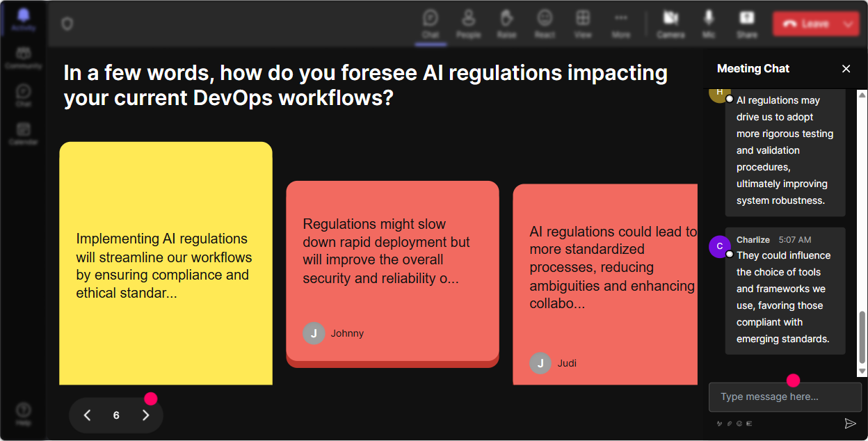The width and height of the screenshot is (868, 441).
Task: Click the red Leave button
Action: [x=806, y=24]
